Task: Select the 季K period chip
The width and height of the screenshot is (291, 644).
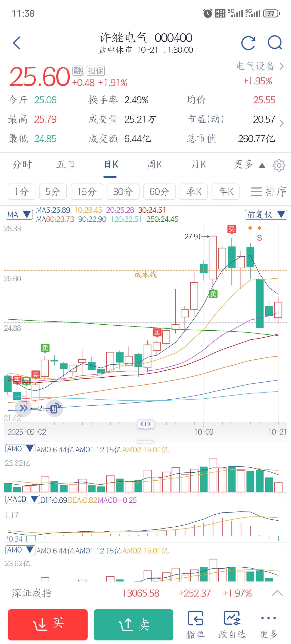Action: pyautogui.click(x=194, y=192)
